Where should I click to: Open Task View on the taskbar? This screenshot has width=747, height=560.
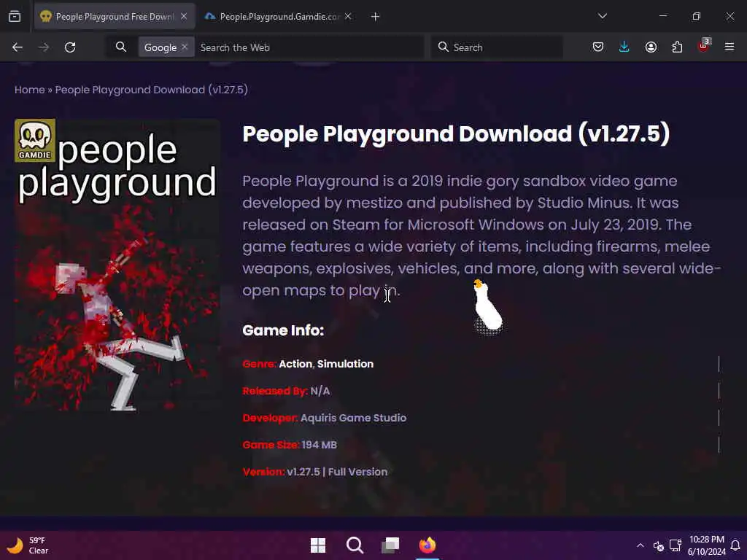[x=391, y=545]
